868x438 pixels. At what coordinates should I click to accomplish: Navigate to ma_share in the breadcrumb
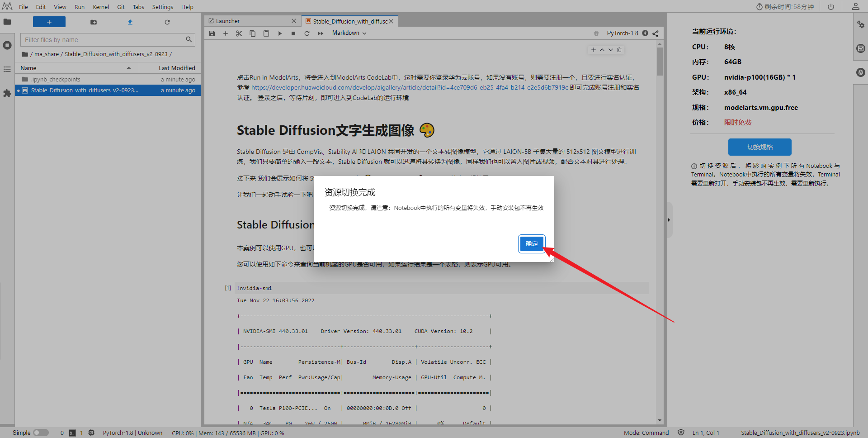47,54
